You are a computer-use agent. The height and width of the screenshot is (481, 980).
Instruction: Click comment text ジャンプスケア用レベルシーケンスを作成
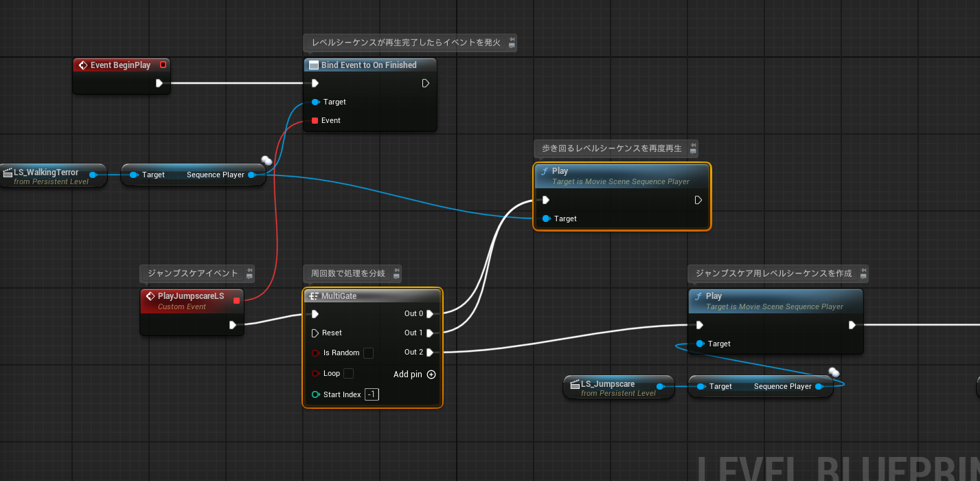[x=774, y=273]
